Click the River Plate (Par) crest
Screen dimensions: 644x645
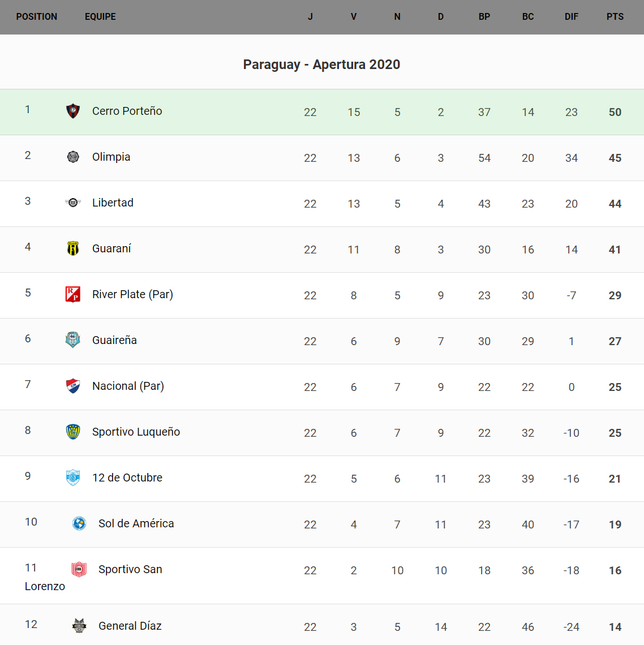73,294
